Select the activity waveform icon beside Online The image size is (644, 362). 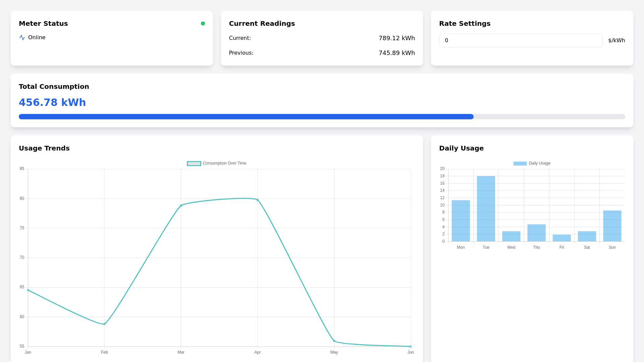click(22, 38)
